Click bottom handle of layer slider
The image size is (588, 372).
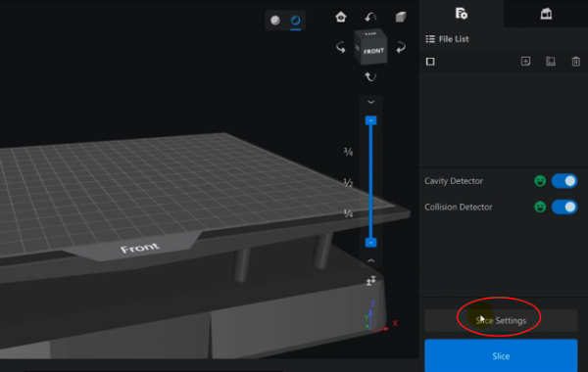pos(370,243)
